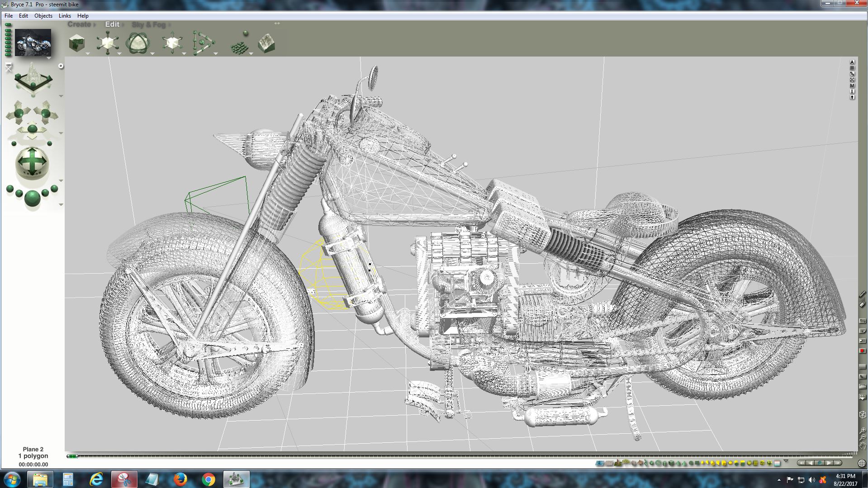868x488 pixels.
Task: Open View Control options triangle
Action: [x=61, y=96]
